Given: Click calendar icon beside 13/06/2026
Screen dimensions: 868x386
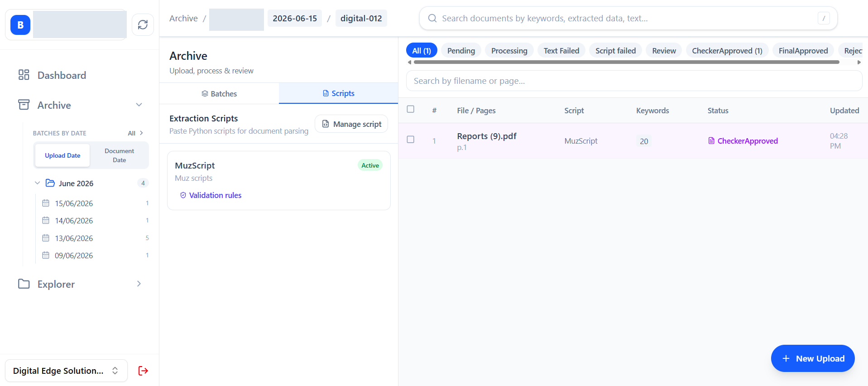Looking at the screenshot, I should pyautogui.click(x=46, y=238).
